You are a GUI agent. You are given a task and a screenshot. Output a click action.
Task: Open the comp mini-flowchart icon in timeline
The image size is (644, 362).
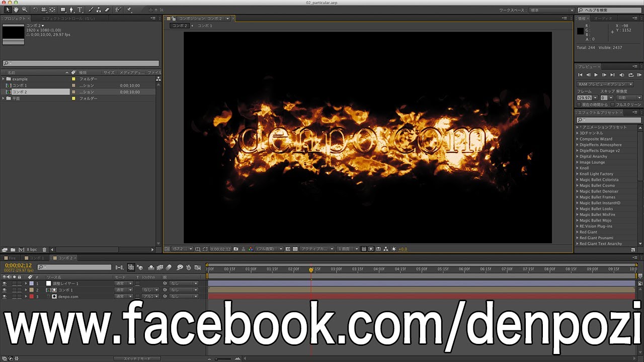click(119, 267)
